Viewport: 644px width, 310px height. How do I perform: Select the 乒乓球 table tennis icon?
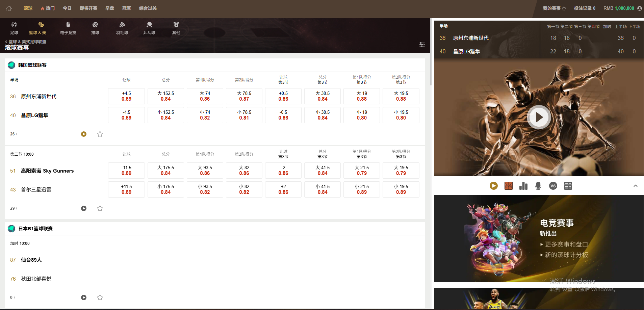pos(149,28)
